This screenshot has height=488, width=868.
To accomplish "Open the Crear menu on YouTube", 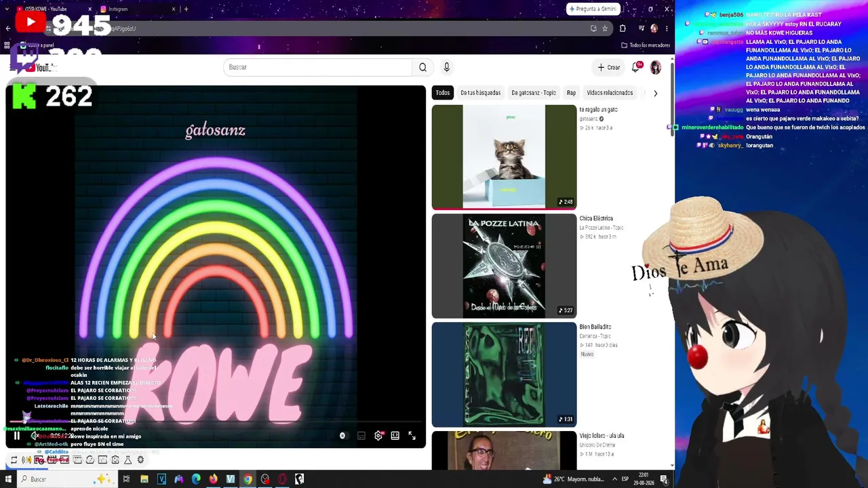I will tap(609, 67).
